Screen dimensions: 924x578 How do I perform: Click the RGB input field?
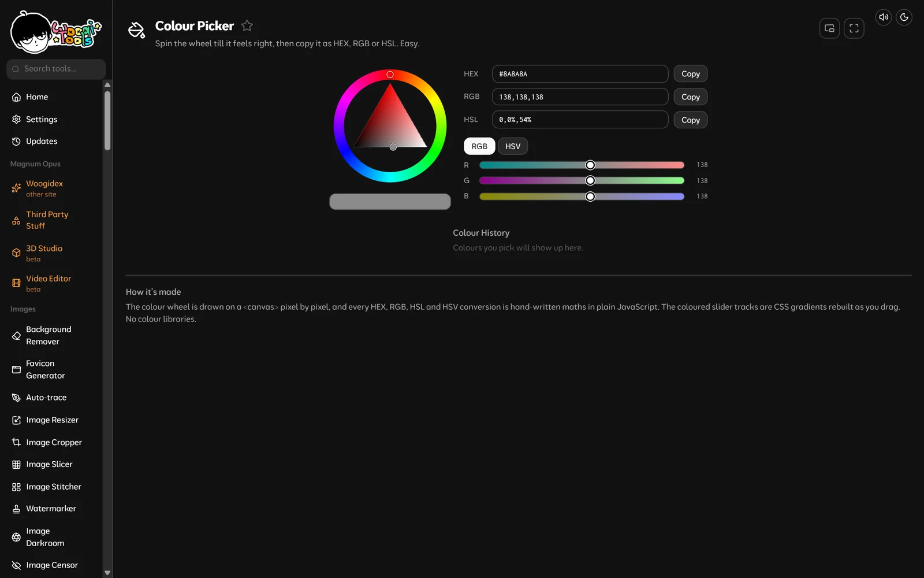click(580, 97)
